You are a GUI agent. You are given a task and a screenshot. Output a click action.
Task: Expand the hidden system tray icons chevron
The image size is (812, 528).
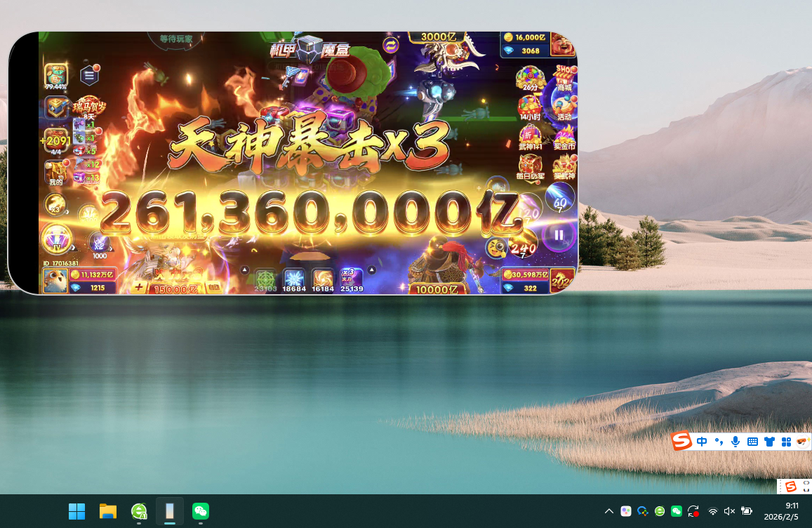coord(608,511)
